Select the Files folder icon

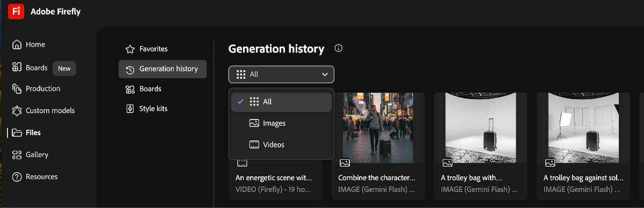point(17,132)
